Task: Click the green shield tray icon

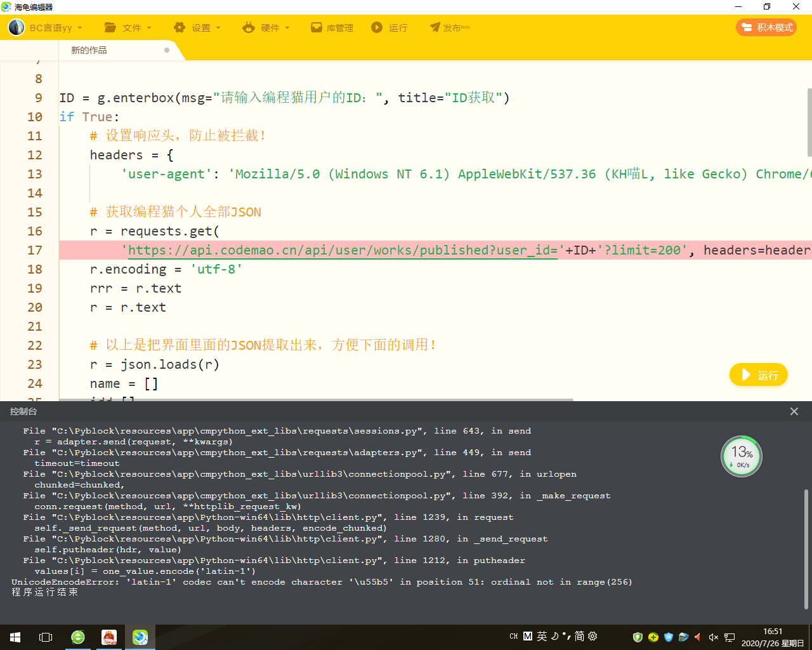Action: (x=638, y=637)
